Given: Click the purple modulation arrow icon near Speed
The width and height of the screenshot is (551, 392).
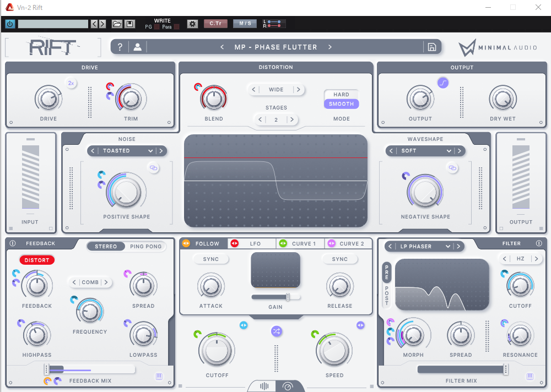Looking at the screenshot, I should tap(360, 325).
